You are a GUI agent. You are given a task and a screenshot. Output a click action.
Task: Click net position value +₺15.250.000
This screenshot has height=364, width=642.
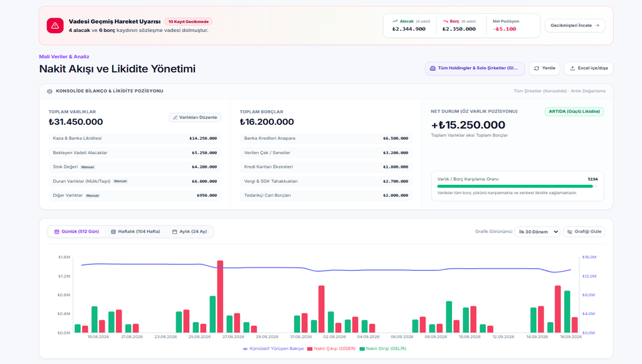click(x=468, y=125)
